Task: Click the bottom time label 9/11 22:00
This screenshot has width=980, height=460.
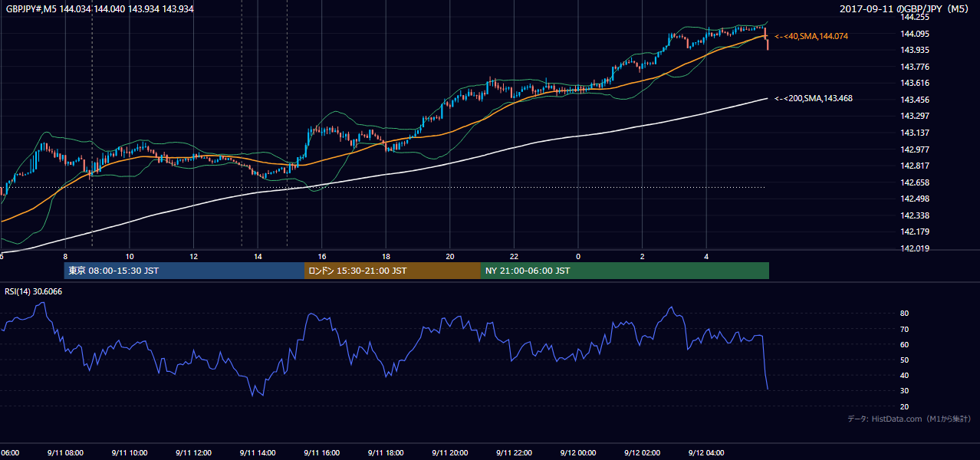Action: (x=514, y=453)
